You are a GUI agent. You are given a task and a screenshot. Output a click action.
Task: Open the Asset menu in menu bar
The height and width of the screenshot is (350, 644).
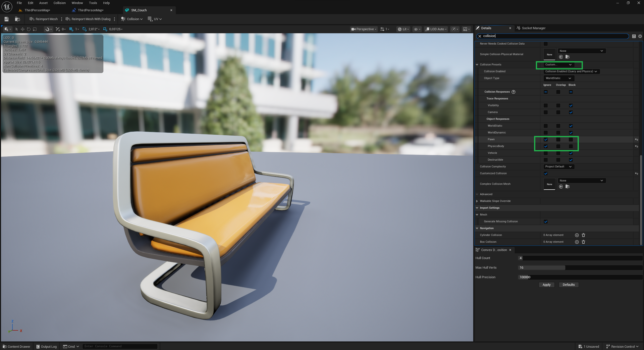coord(43,3)
